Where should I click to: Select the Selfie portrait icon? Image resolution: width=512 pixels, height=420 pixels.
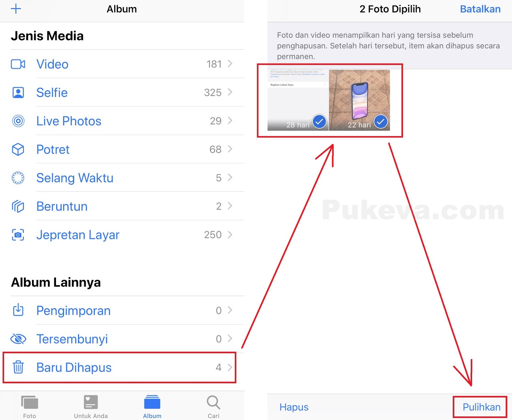pos(18,93)
